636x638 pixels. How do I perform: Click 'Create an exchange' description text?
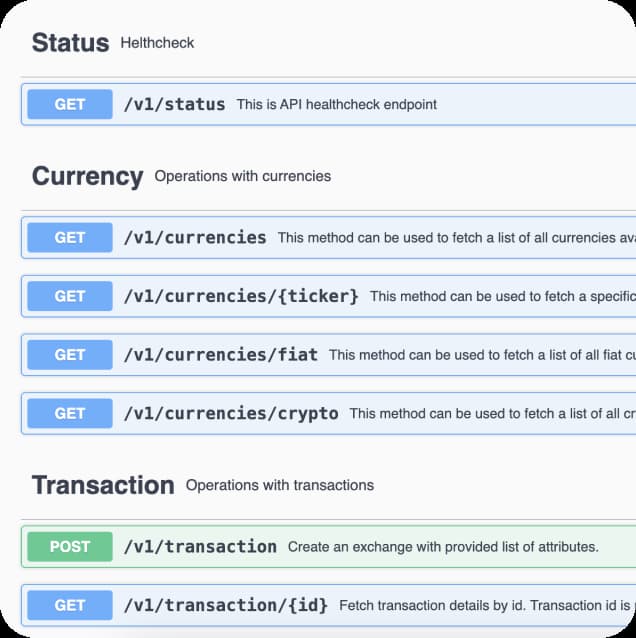442,547
